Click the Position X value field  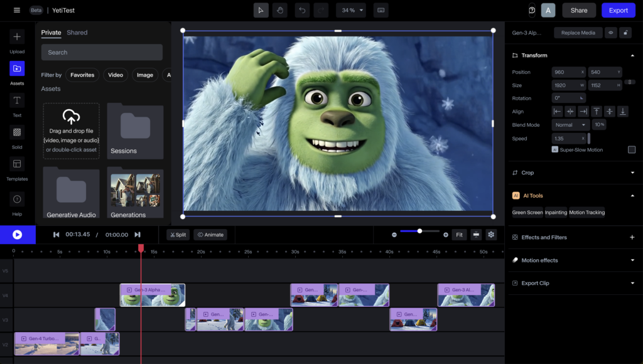(568, 72)
